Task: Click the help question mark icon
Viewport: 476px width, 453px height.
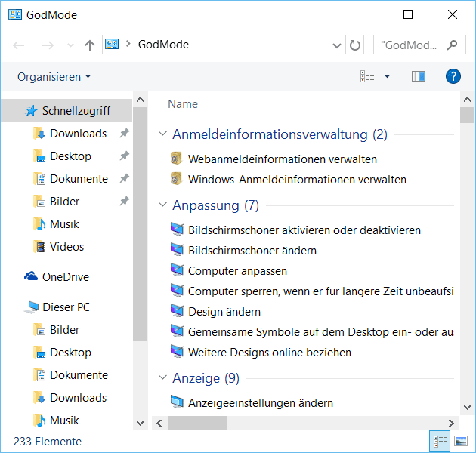Action: pos(453,76)
